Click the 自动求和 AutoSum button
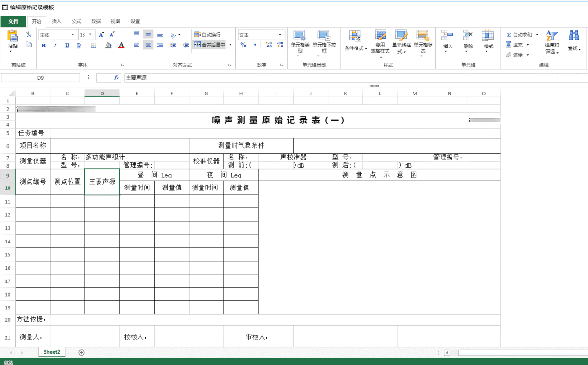 [x=519, y=35]
